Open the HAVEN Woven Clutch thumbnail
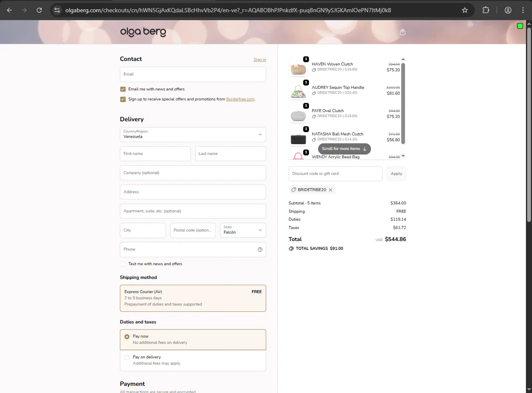 (298, 67)
